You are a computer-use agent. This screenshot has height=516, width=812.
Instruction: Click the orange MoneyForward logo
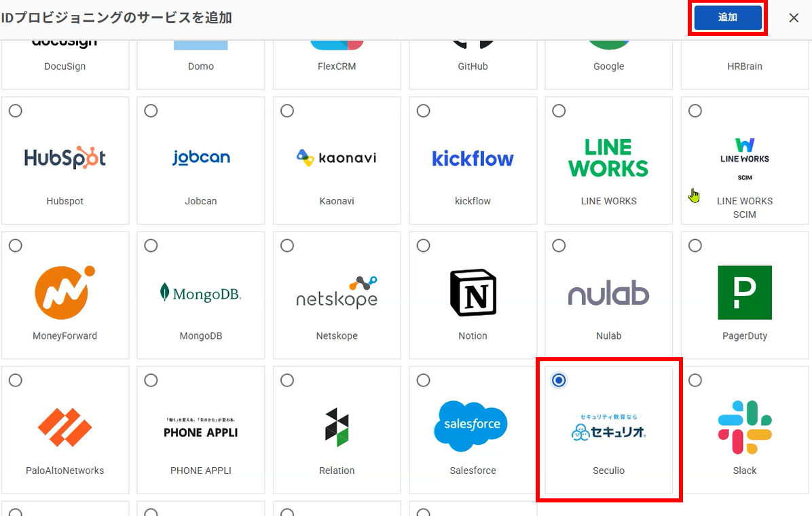[x=64, y=292]
